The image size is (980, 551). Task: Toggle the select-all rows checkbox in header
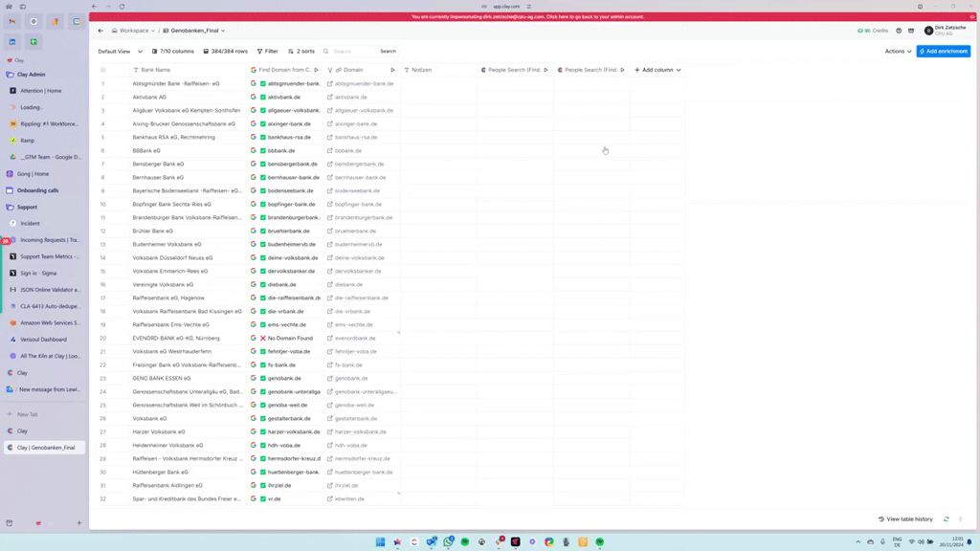click(103, 70)
